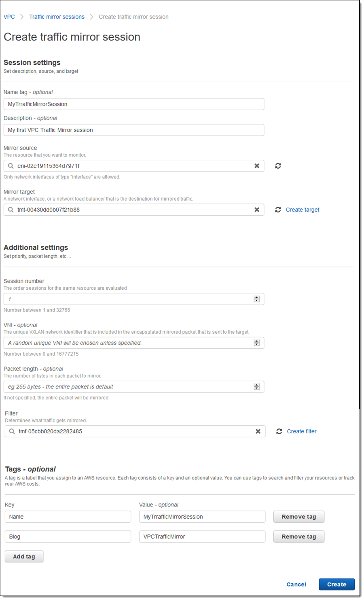
Task: Open the Create target link
Action: point(303,210)
